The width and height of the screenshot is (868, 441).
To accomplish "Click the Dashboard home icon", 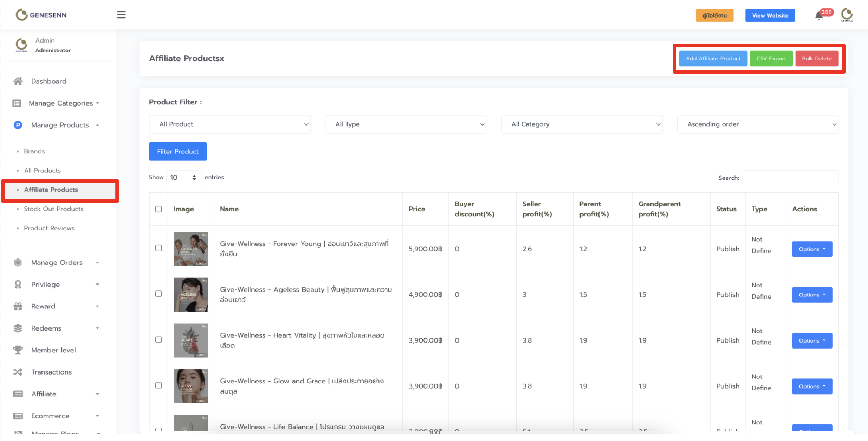I will pyautogui.click(x=18, y=81).
